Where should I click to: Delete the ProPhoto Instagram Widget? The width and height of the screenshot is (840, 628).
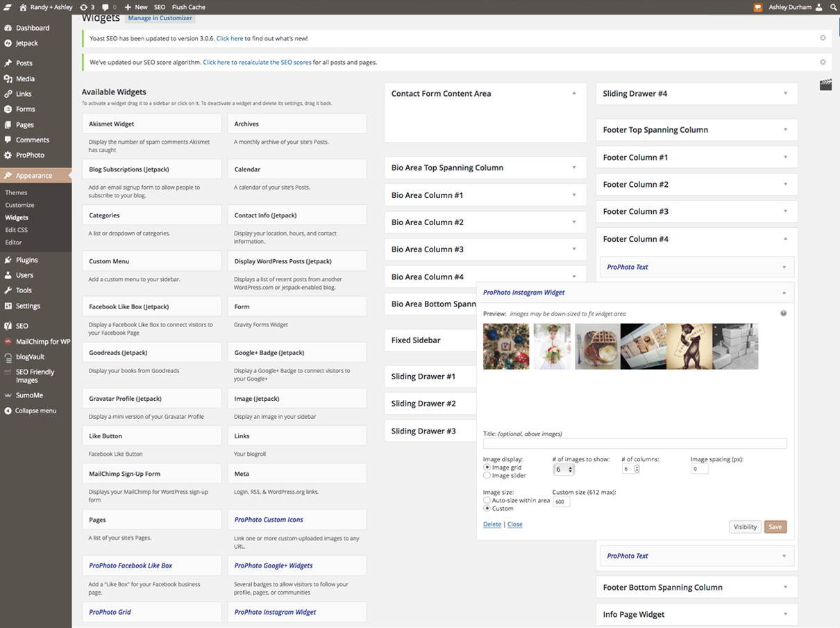click(x=492, y=524)
